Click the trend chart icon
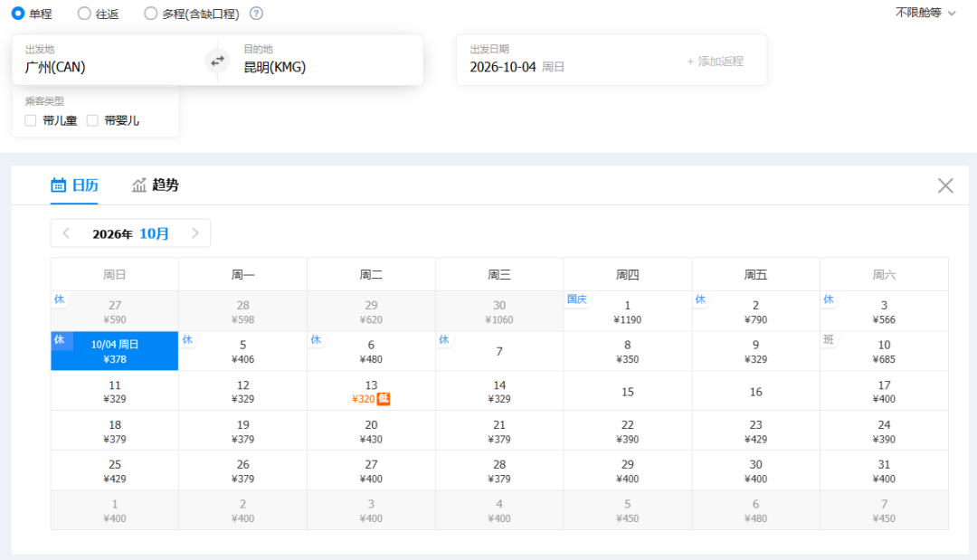The image size is (977, 560). [x=139, y=185]
